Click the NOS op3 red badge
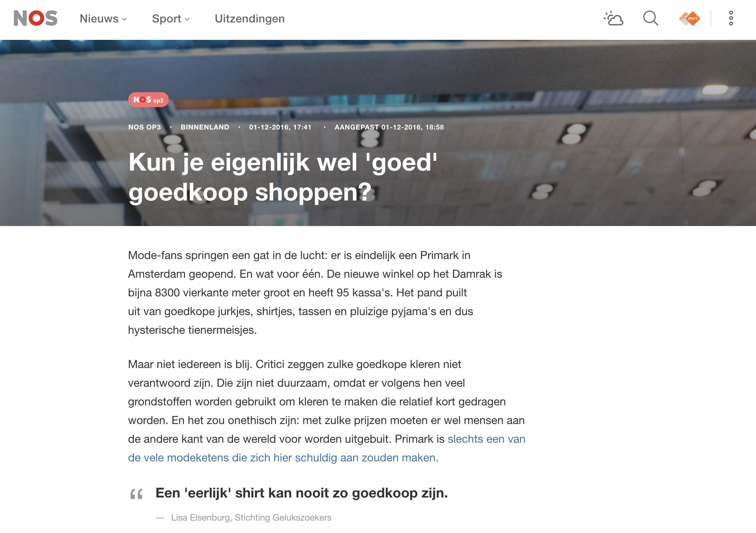This screenshot has width=756, height=533. 149,100
